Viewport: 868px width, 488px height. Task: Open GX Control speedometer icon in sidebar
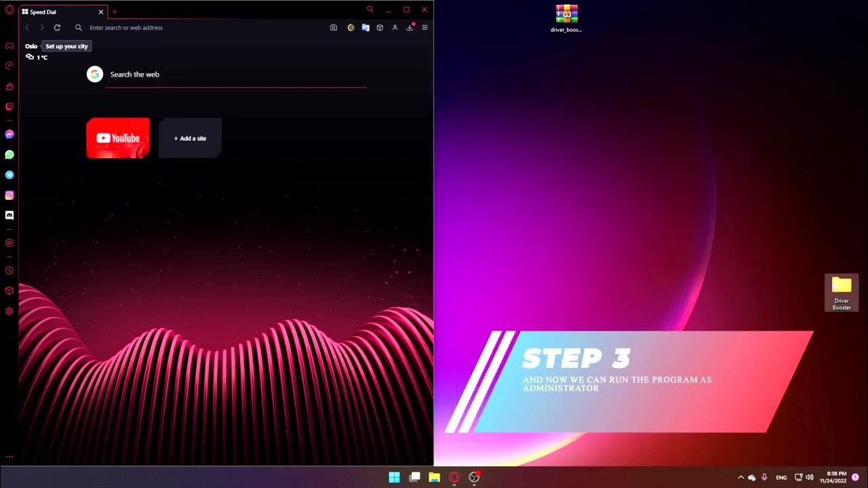[9, 66]
